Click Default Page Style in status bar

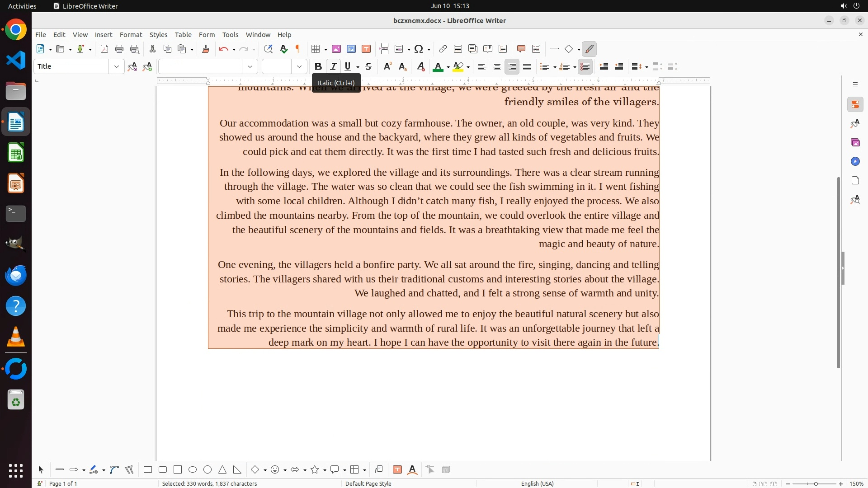coord(368,483)
